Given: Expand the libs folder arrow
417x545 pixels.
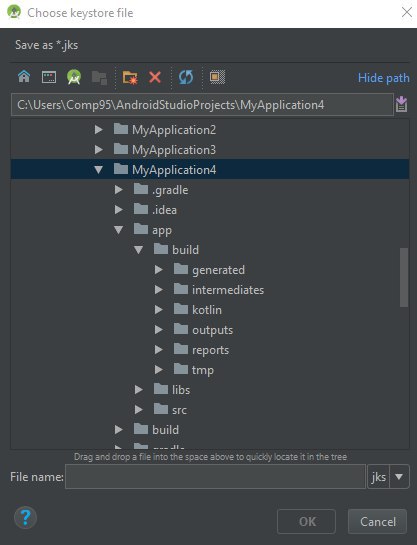Looking at the screenshot, I should pos(139,390).
